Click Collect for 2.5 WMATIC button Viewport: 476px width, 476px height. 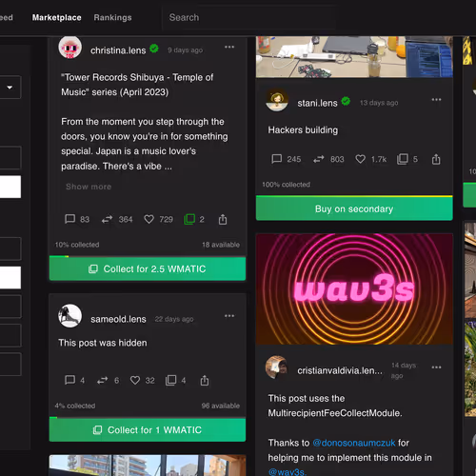point(148,268)
